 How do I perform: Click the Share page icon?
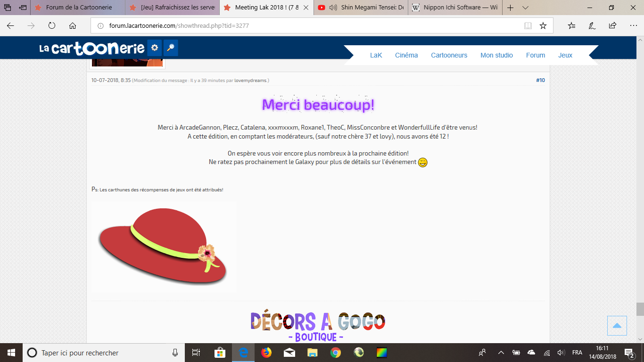pos(612,26)
